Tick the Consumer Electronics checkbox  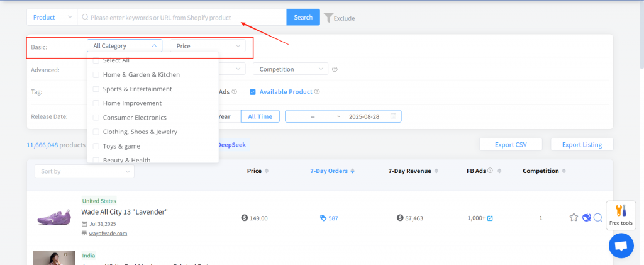point(96,118)
